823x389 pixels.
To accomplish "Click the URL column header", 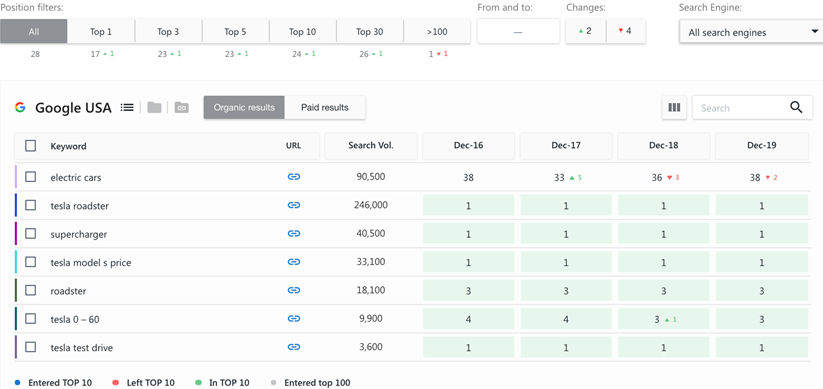I will (x=293, y=146).
